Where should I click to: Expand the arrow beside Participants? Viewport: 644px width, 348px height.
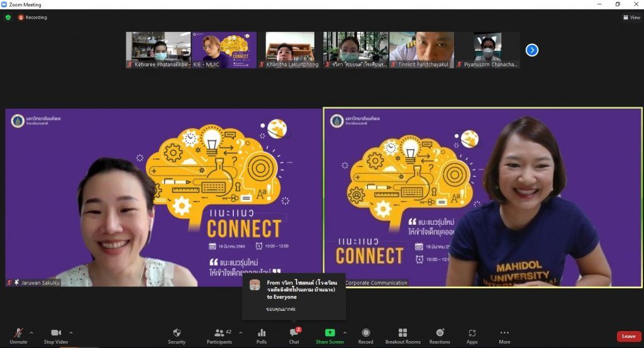[x=240, y=332]
